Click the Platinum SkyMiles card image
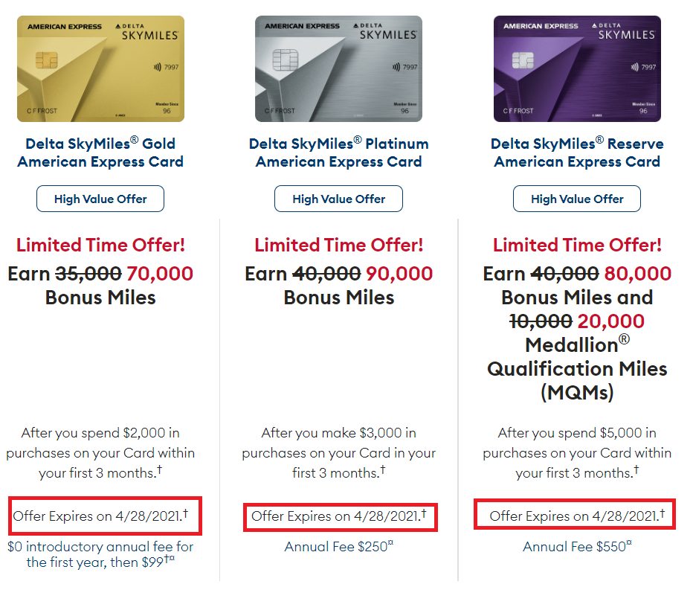This screenshot has height=616, width=693. (x=338, y=68)
